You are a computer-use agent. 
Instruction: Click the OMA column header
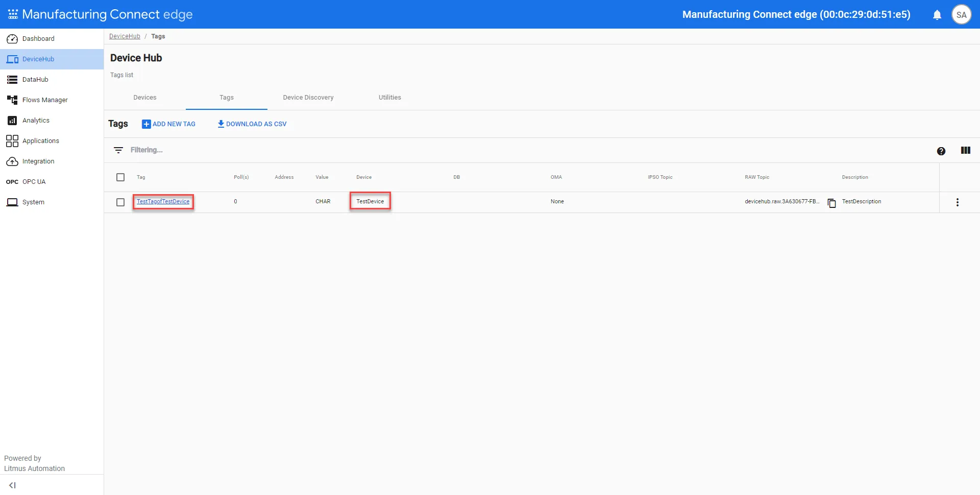(556, 177)
